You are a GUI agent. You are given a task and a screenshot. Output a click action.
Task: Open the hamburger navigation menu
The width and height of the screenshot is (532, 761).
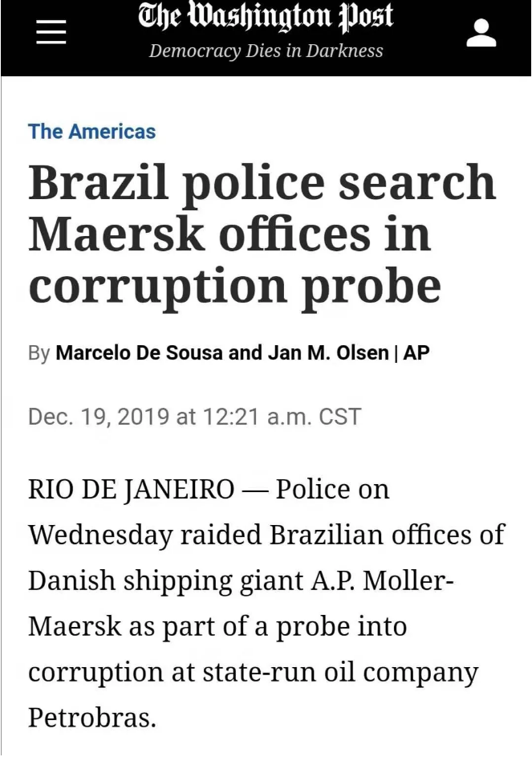coord(51,34)
